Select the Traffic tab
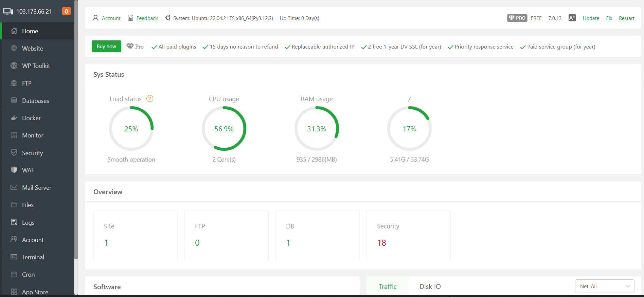 pyautogui.click(x=388, y=286)
